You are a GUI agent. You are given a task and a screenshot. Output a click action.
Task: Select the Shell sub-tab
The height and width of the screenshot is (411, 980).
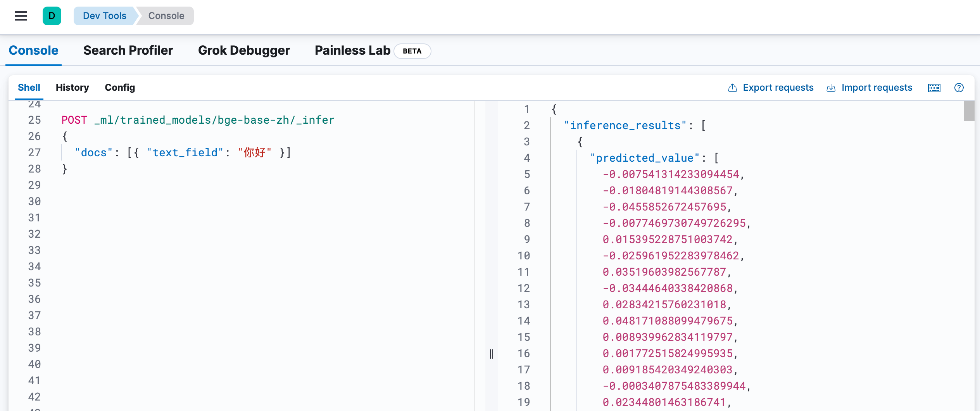click(29, 88)
